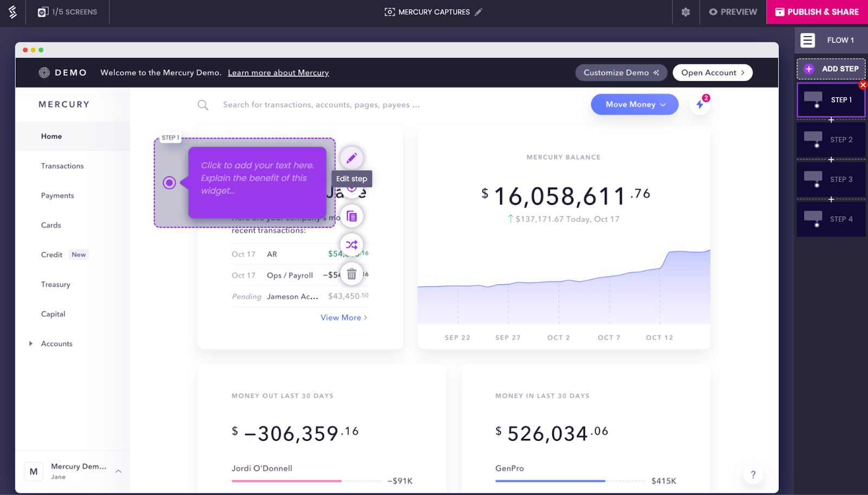Click the MERCURY wordmark in the sidebar

click(x=64, y=105)
